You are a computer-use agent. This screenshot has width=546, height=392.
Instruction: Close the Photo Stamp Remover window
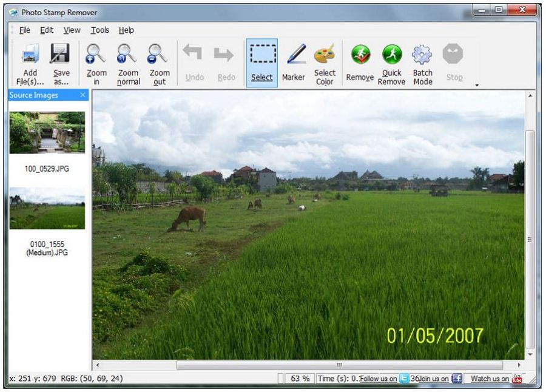(522, 10)
